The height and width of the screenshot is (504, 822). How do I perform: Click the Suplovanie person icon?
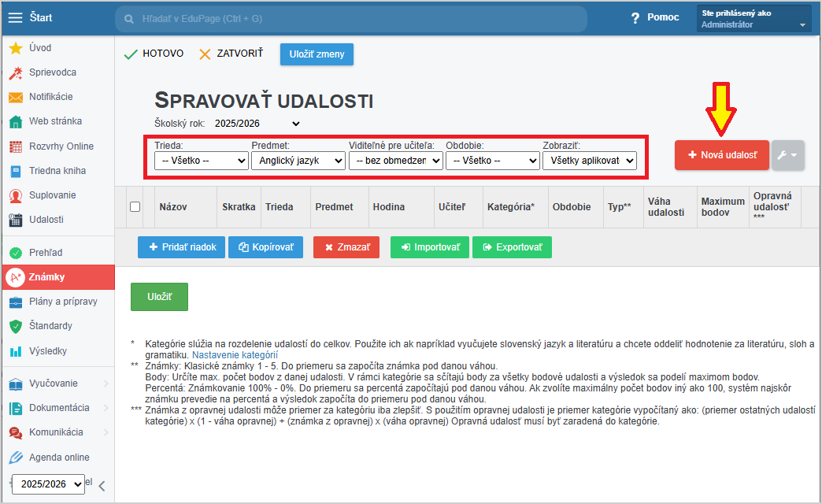[x=15, y=195]
